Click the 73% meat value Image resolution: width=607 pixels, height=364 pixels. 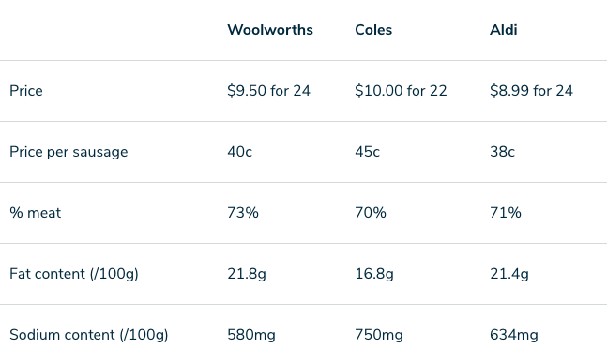[x=243, y=213]
